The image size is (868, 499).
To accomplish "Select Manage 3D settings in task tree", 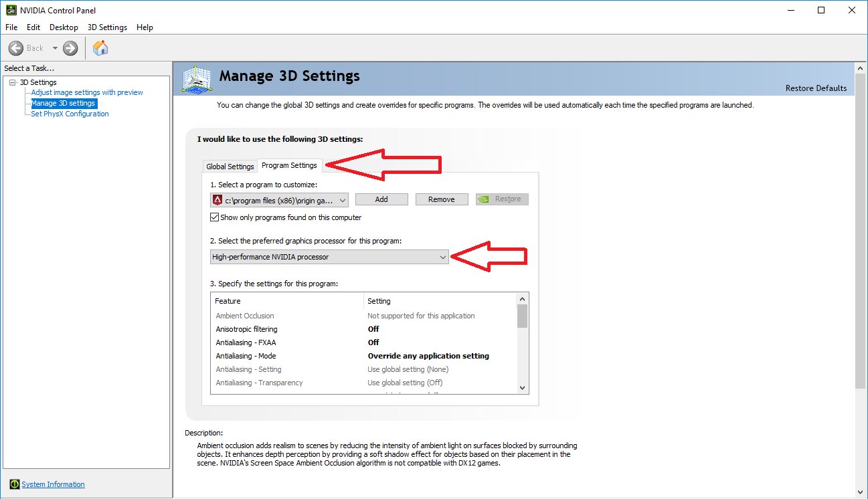I will (x=64, y=103).
